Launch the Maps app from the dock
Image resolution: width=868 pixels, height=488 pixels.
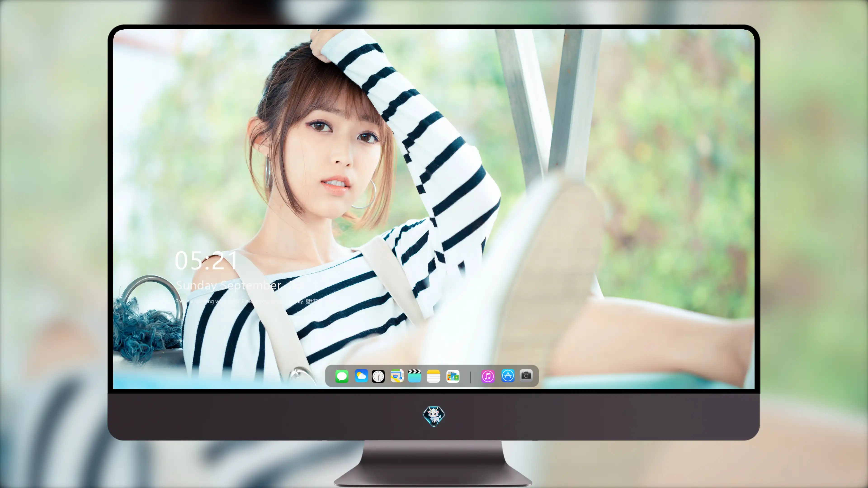pos(397,376)
